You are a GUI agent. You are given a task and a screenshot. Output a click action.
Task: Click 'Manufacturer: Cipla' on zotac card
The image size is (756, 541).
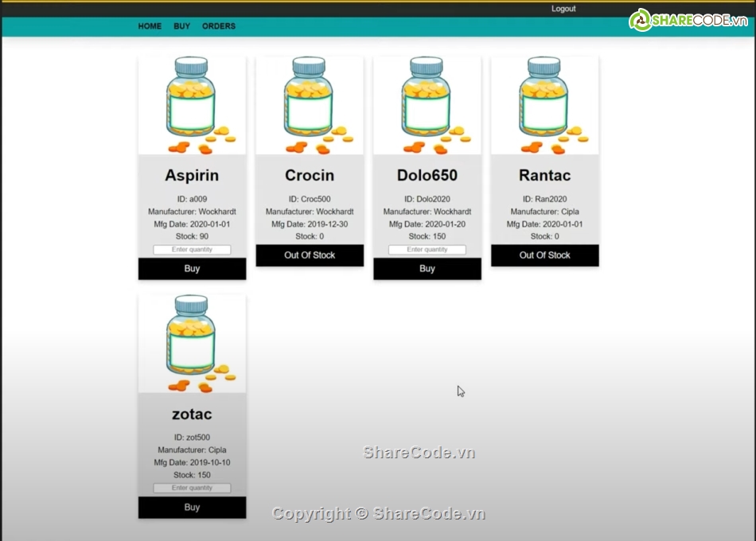pyautogui.click(x=192, y=450)
